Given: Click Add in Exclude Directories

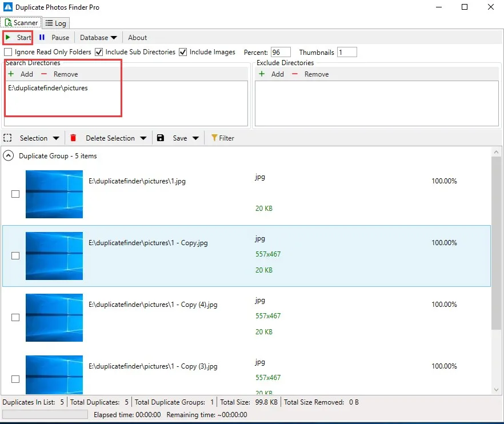Looking at the screenshot, I should pyautogui.click(x=277, y=74).
